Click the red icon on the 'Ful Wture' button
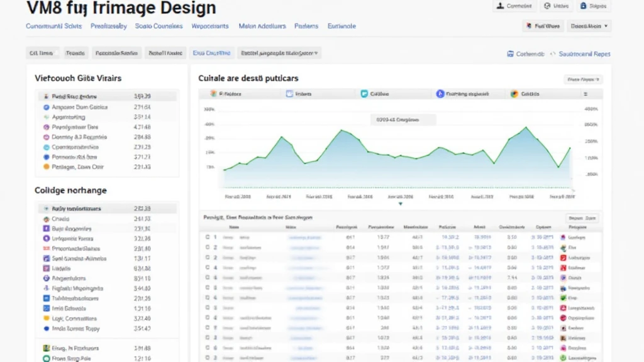Screen dimensions: 644x362 coord(528,26)
